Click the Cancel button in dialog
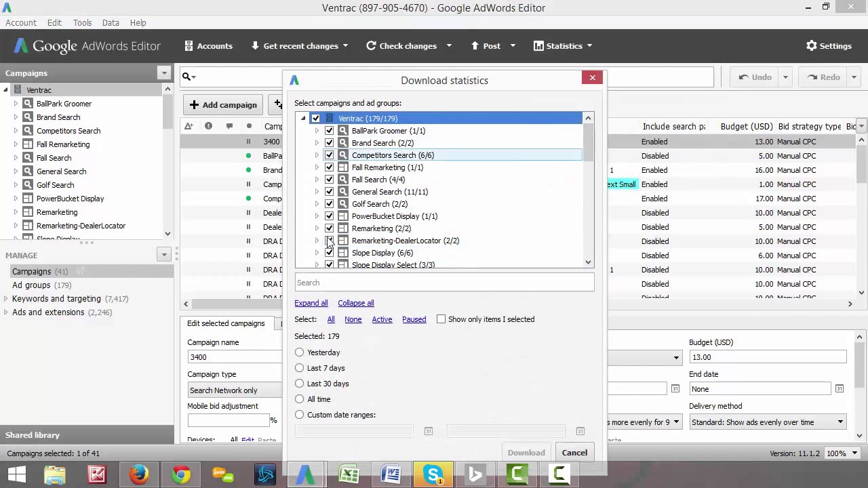 574,453
